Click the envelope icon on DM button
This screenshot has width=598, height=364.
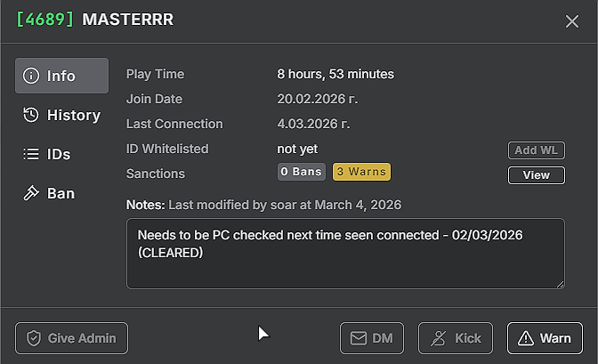[358, 338]
